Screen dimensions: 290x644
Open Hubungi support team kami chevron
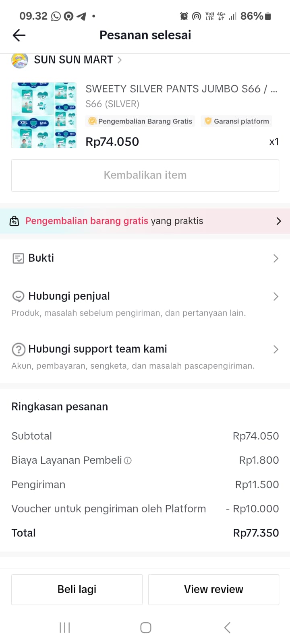pos(275,349)
